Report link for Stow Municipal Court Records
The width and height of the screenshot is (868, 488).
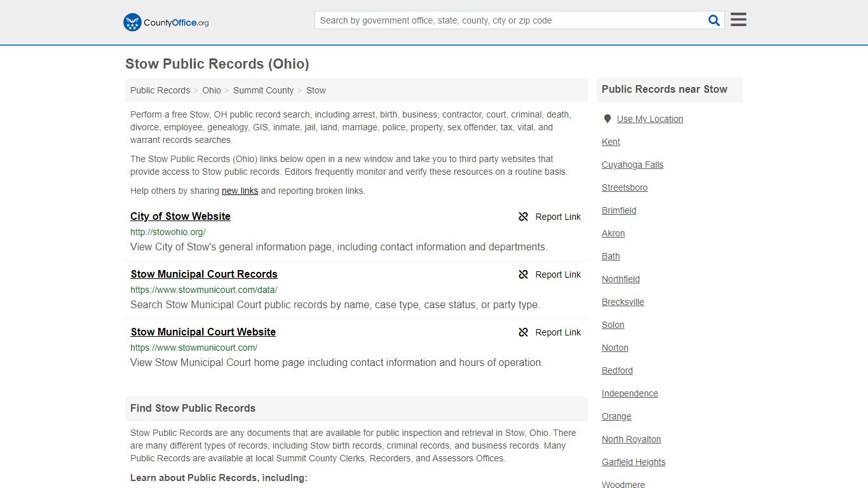tap(558, 274)
